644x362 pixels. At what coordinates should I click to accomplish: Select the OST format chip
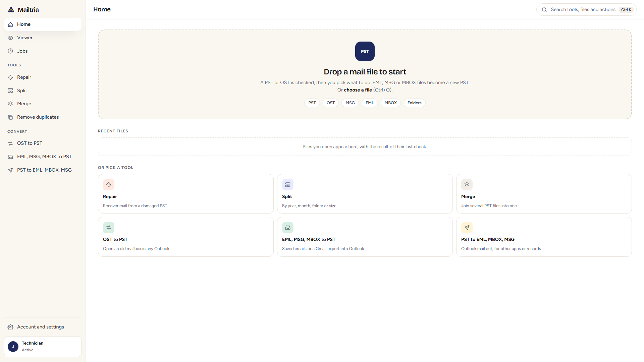pos(331,103)
